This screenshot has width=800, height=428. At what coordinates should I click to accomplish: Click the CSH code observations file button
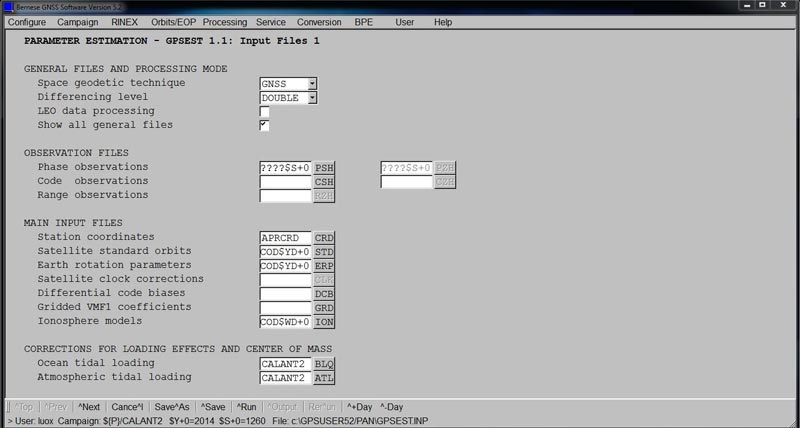(x=324, y=182)
